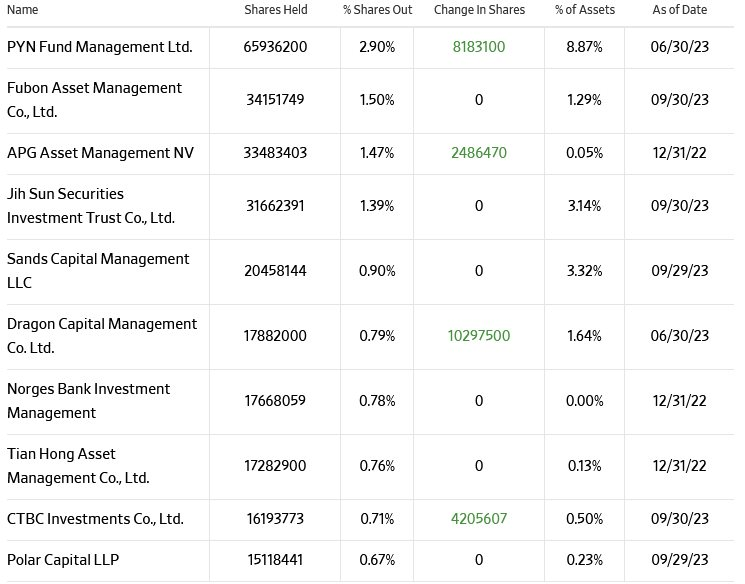Click the 4205607 change in shares
Image resolution: width=745 pixels, height=584 pixels.
coord(479,520)
